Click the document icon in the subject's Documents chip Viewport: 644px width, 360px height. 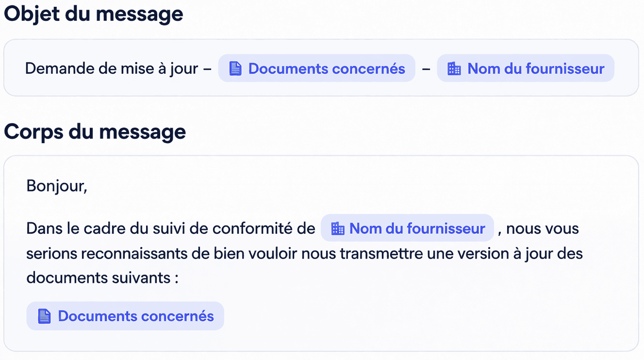(x=235, y=68)
